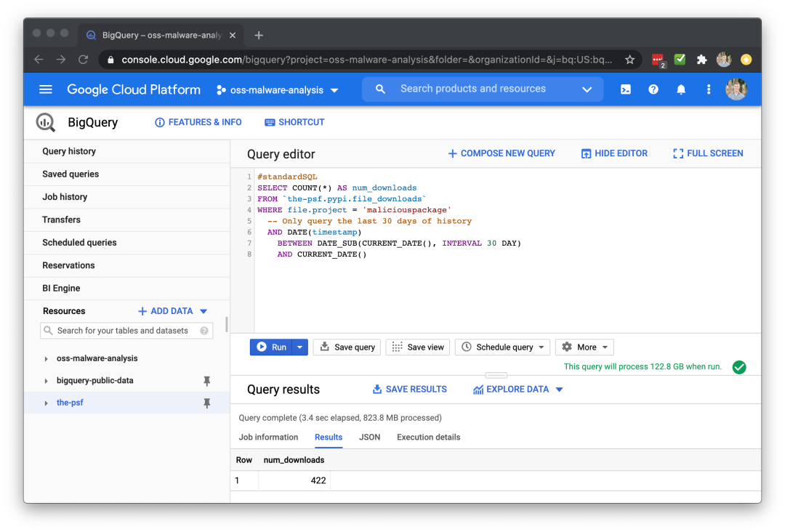
Task: Expand the bigquery-public-data resource tree
Action: pyautogui.click(x=46, y=381)
